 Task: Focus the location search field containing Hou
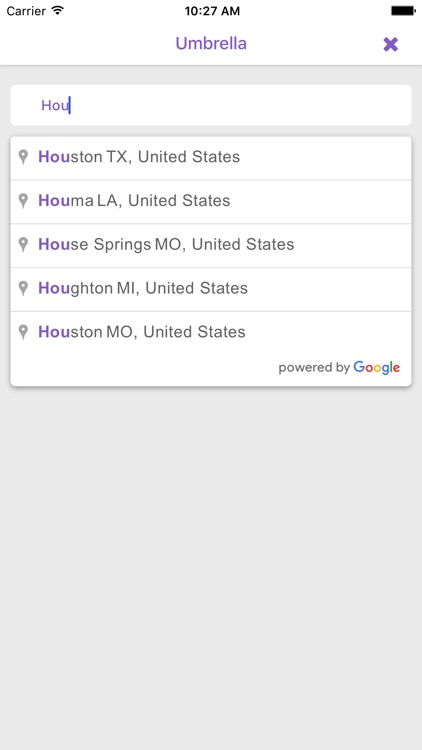211,105
